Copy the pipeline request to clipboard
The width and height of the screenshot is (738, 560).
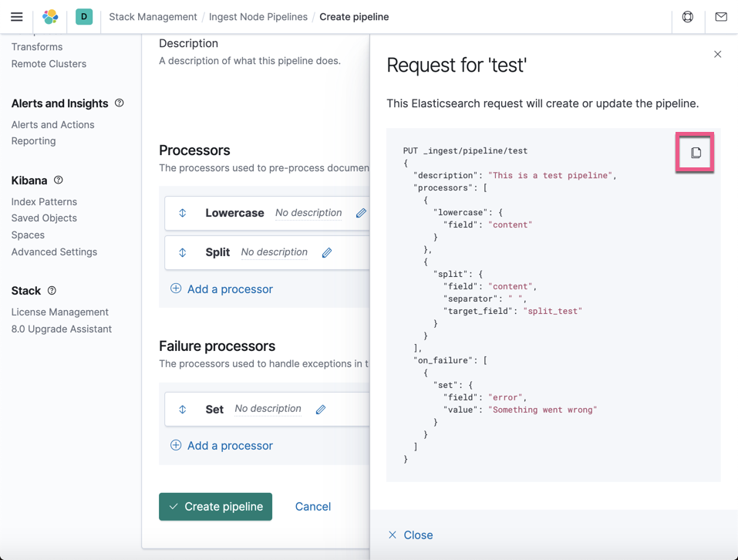click(x=694, y=152)
